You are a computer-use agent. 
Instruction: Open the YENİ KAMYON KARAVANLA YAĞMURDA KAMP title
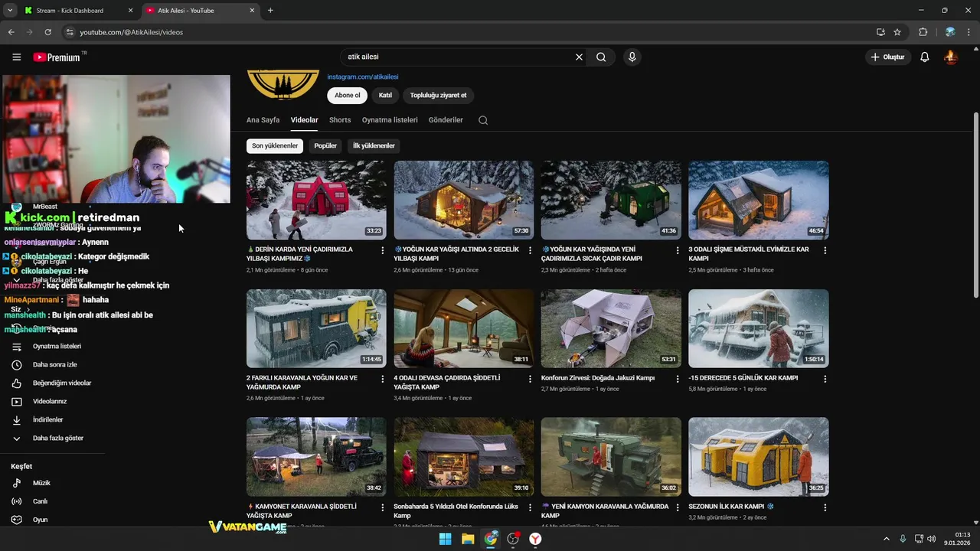605,510
